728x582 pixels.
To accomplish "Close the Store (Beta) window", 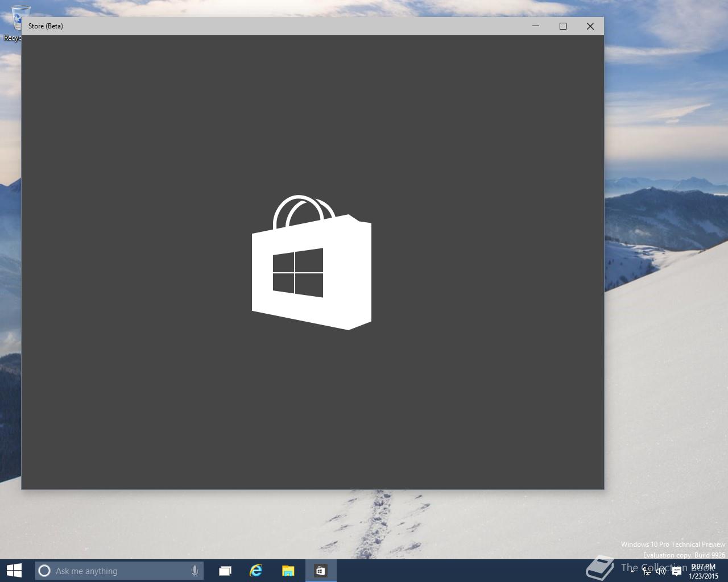I will pyautogui.click(x=590, y=26).
